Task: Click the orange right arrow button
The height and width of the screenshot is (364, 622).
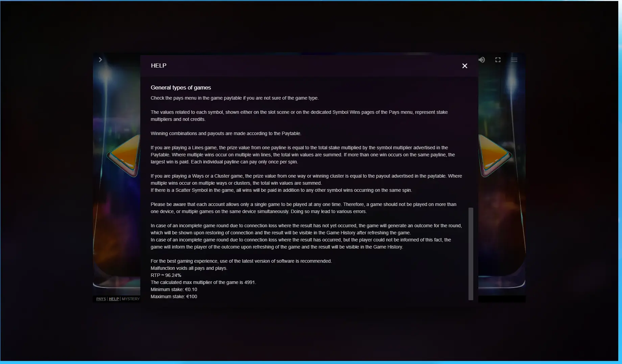Action: click(x=494, y=156)
